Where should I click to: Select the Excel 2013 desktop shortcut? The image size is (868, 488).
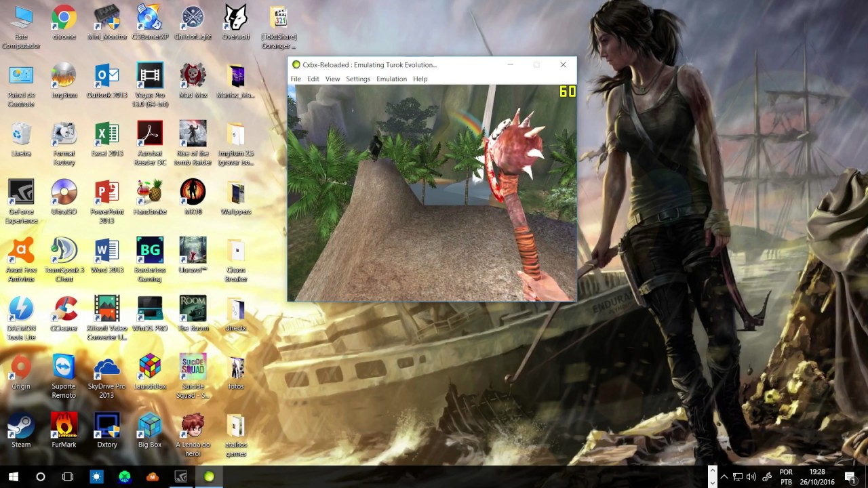tap(107, 140)
